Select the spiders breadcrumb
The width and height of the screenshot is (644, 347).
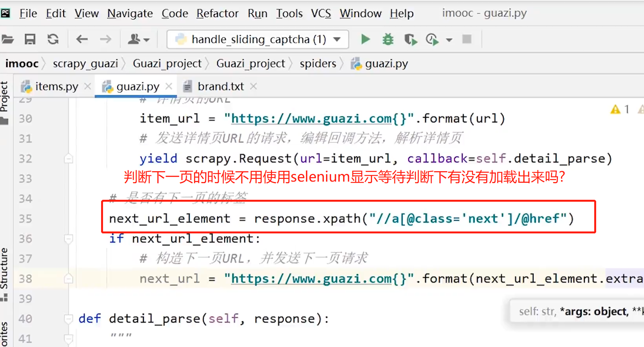(318, 63)
